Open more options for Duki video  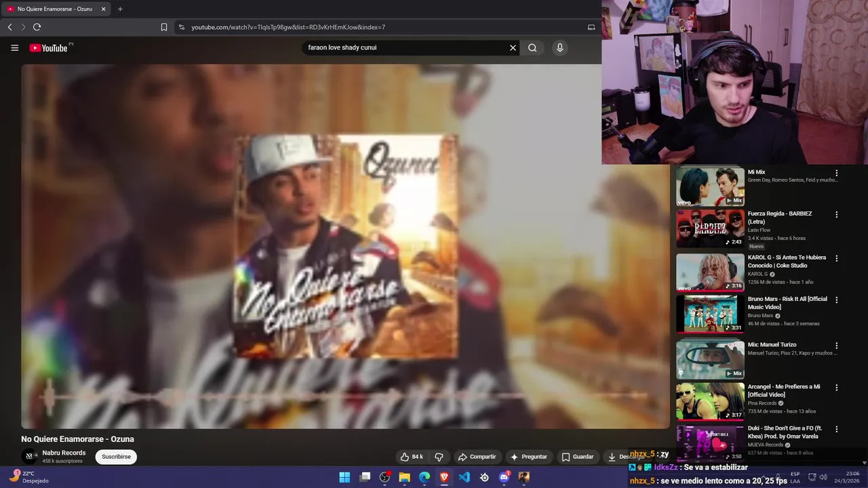click(836, 429)
